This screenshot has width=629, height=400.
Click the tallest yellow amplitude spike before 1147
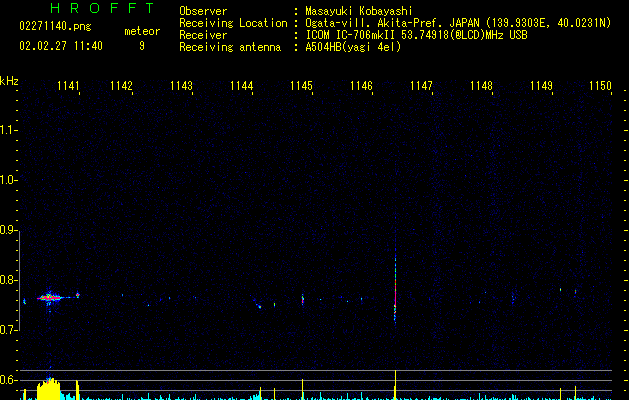396,385
